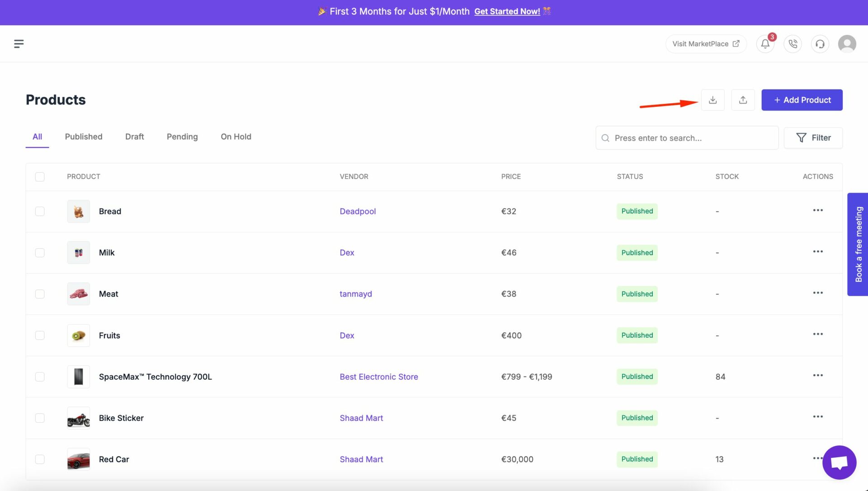The width and height of the screenshot is (868, 491).
Task: Click the notifications bell icon
Action: [x=765, y=43]
